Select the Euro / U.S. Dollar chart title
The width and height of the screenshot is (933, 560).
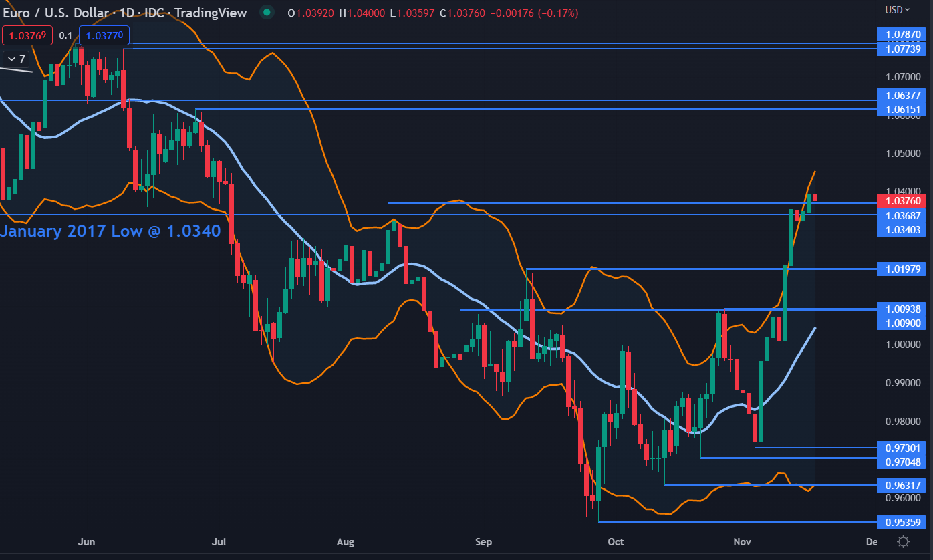124,13
